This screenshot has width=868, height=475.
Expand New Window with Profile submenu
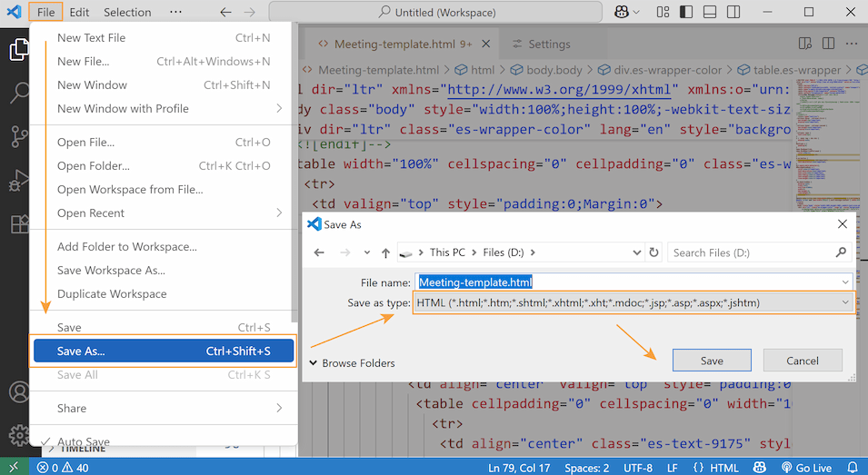(x=164, y=108)
